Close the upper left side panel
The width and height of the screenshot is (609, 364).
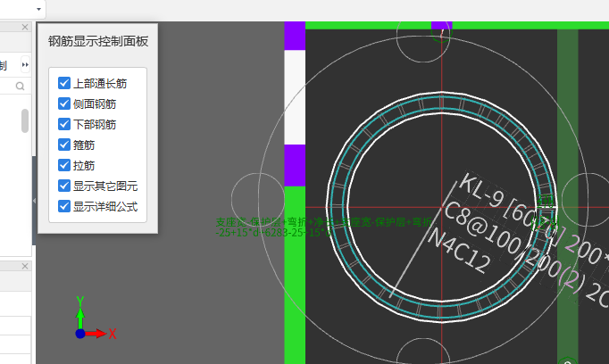tap(25, 27)
